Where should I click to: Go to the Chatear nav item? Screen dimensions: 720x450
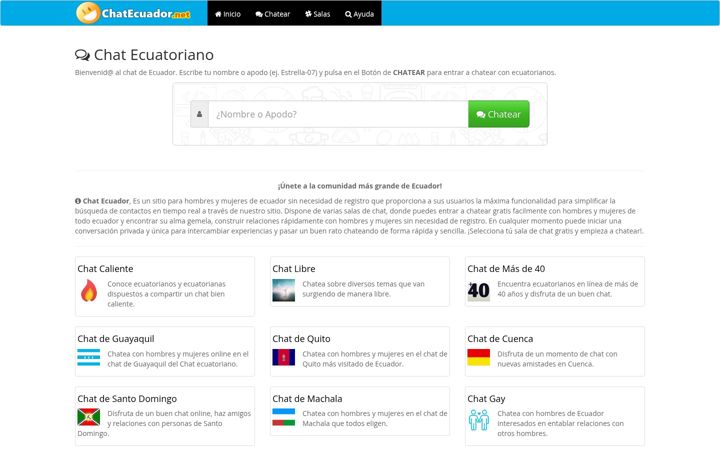(x=273, y=14)
